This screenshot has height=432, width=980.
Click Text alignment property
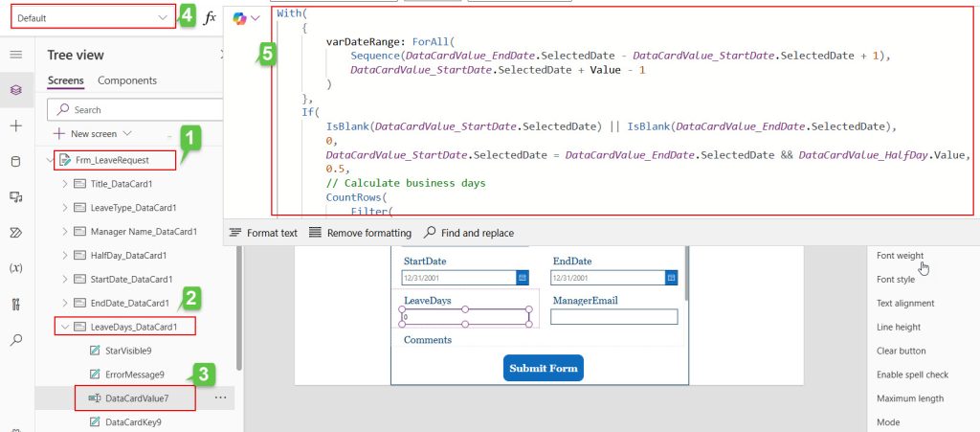point(905,304)
